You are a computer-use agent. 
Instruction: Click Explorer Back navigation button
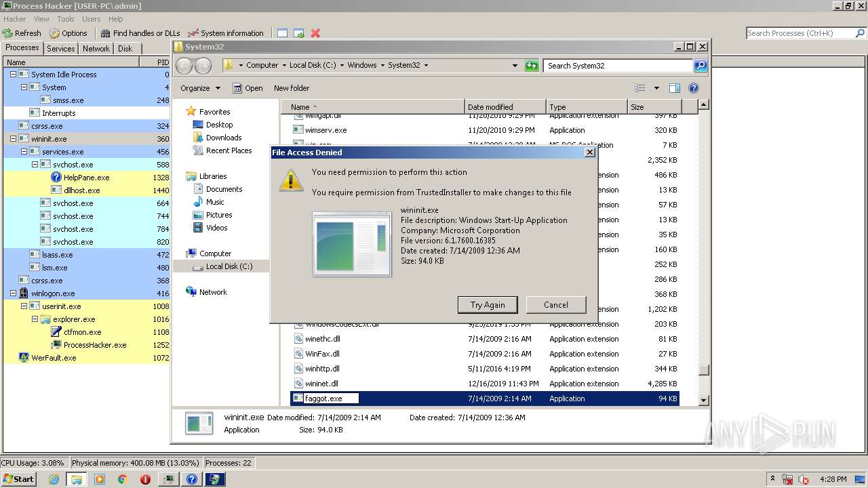(184, 66)
